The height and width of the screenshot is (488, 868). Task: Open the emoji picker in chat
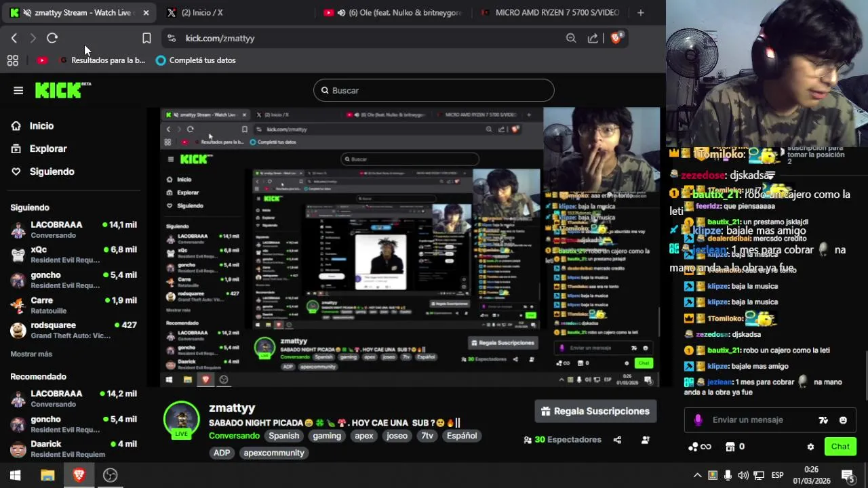(x=843, y=420)
